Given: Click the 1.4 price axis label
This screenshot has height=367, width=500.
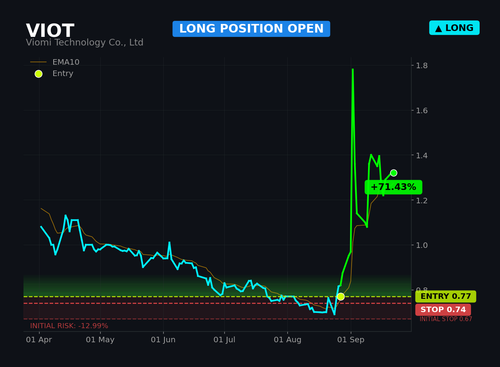Looking at the screenshot, I should pyautogui.click(x=422, y=155).
